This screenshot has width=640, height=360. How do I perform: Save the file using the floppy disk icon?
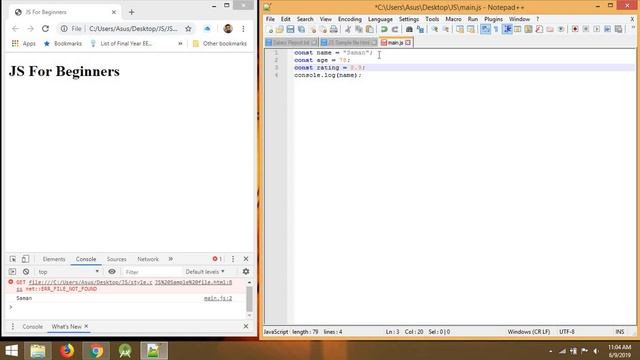[x=290, y=29]
